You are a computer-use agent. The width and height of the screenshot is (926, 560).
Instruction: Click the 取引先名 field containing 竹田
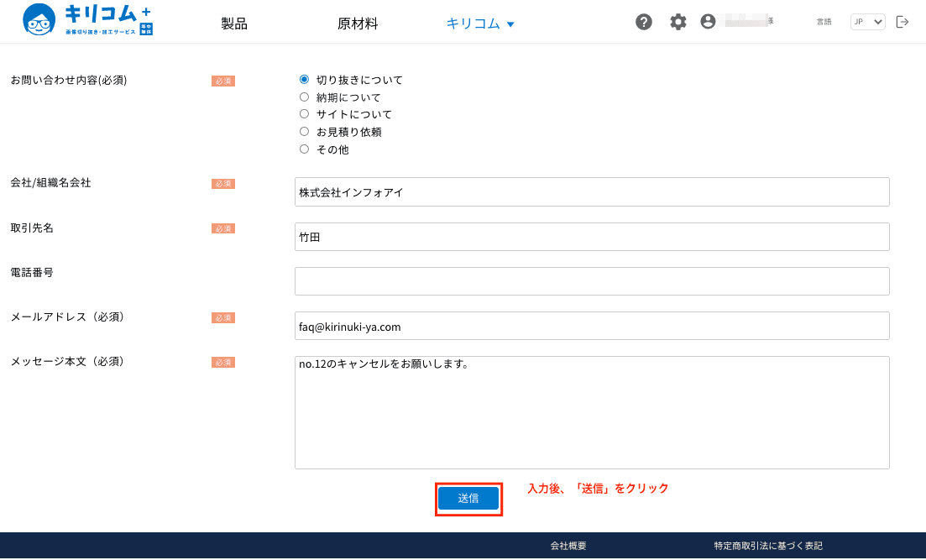coord(592,237)
